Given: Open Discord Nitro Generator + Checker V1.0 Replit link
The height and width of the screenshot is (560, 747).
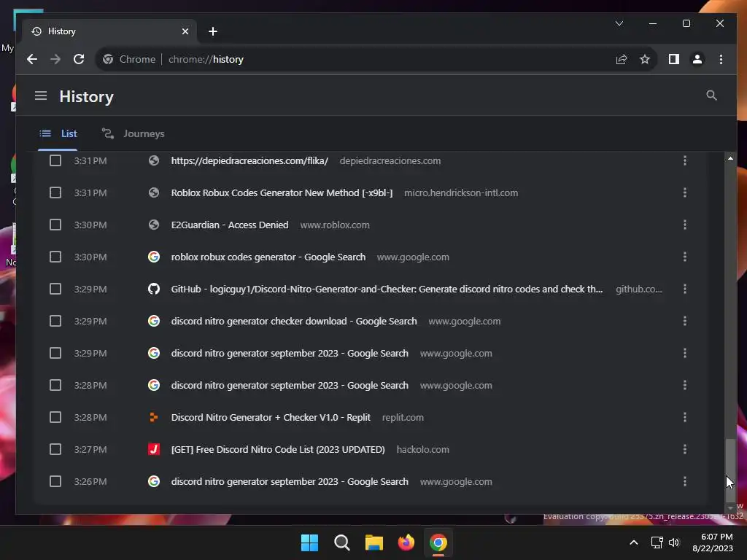Looking at the screenshot, I should coord(271,417).
